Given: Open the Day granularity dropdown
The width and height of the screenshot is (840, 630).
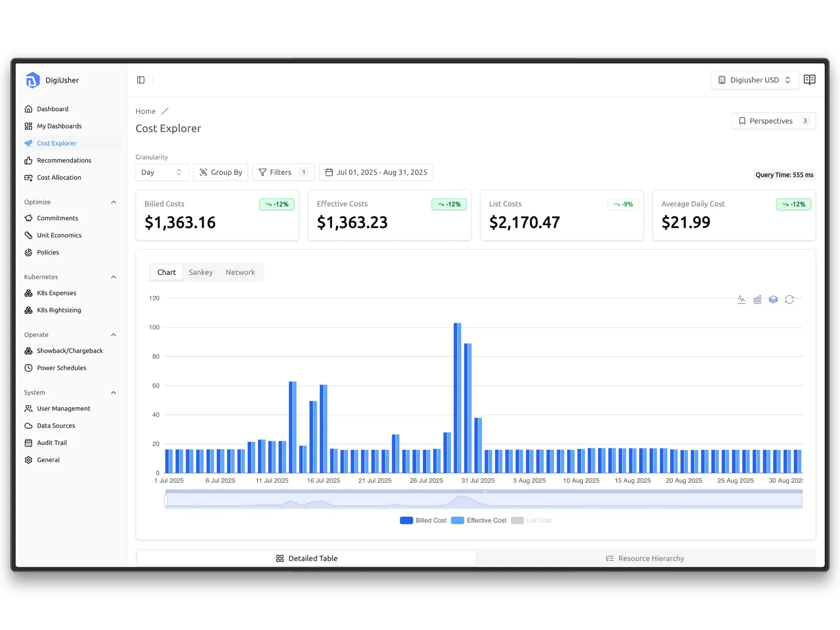Looking at the screenshot, I should click(161, 172).
